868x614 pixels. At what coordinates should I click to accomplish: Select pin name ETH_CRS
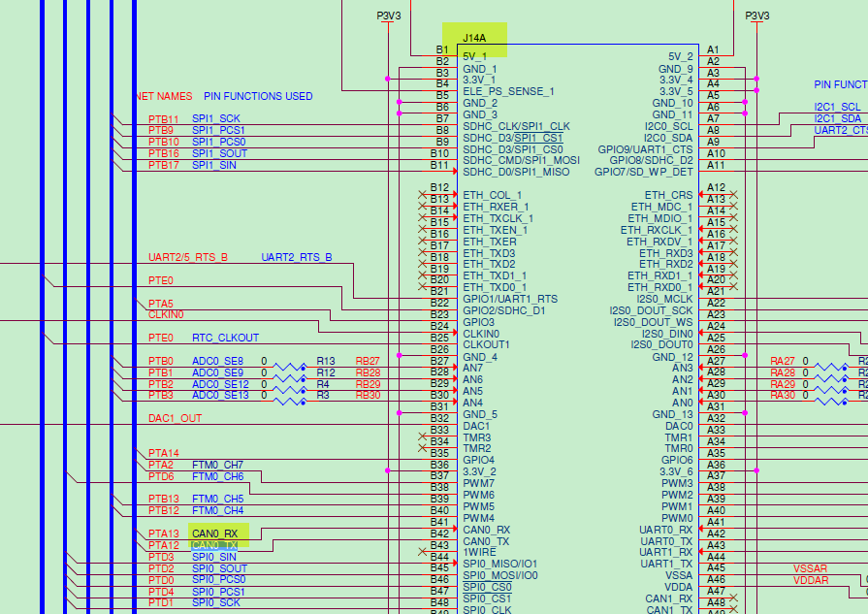(x=669, y=195)
